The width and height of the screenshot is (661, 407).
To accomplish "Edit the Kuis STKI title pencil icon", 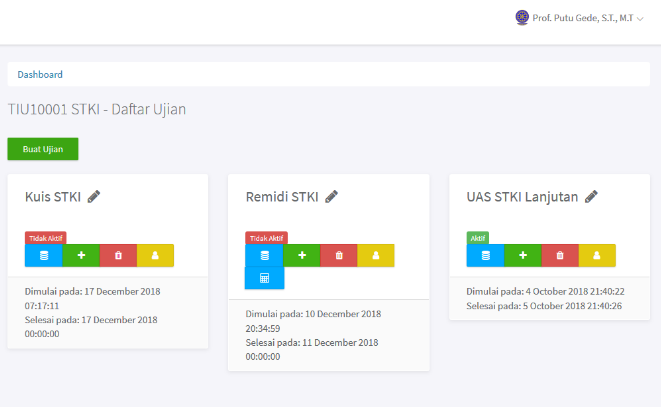I will (x=94, y=197).
